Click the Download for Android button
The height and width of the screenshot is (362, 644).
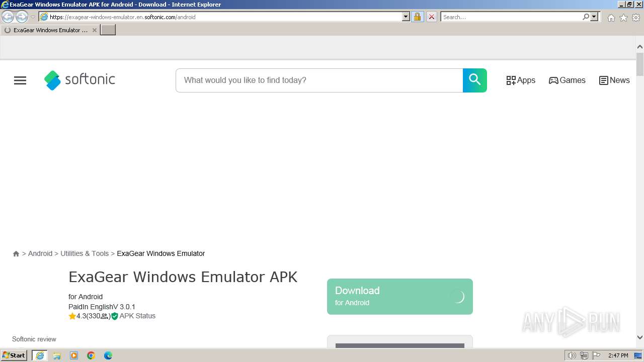click(x=400, y=297)
